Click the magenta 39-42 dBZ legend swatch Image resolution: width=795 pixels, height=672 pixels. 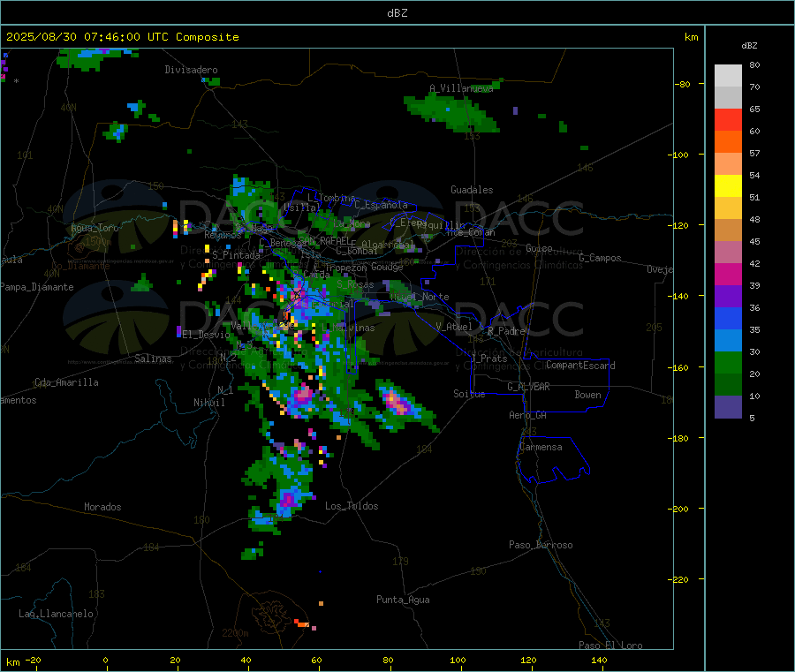click(728, 274)
